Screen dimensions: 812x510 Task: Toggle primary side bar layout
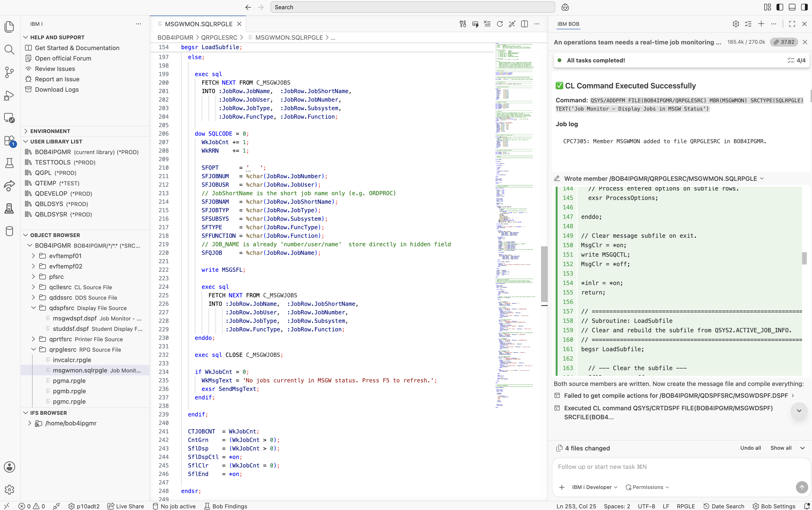780,7
